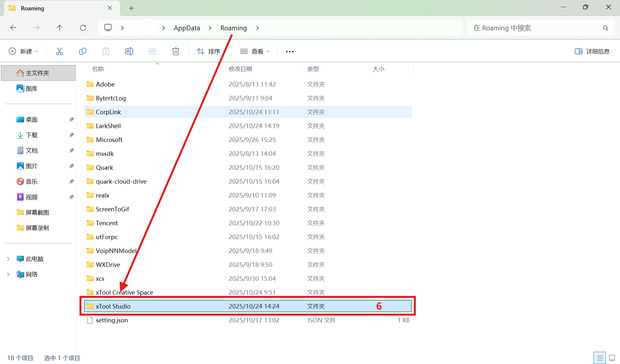Toggle the 详细信息 details pane
Viewport: 620px width, 364px height.
pos(592,51)
